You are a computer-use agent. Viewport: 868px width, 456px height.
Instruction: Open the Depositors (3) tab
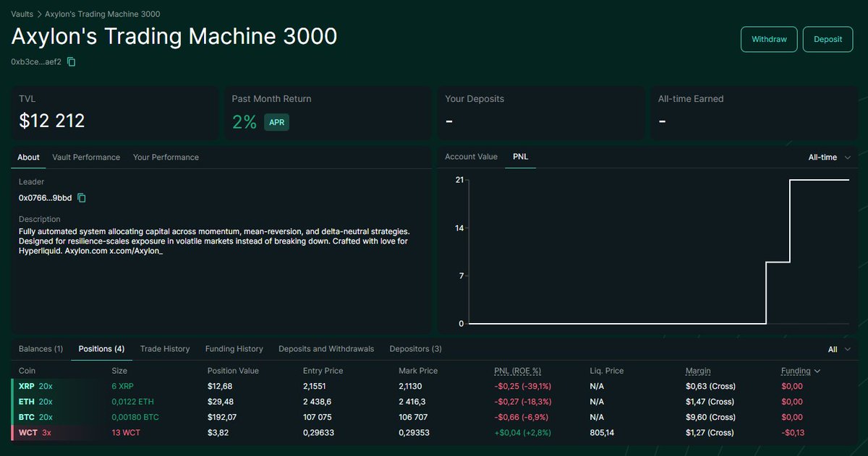point(415,349)
